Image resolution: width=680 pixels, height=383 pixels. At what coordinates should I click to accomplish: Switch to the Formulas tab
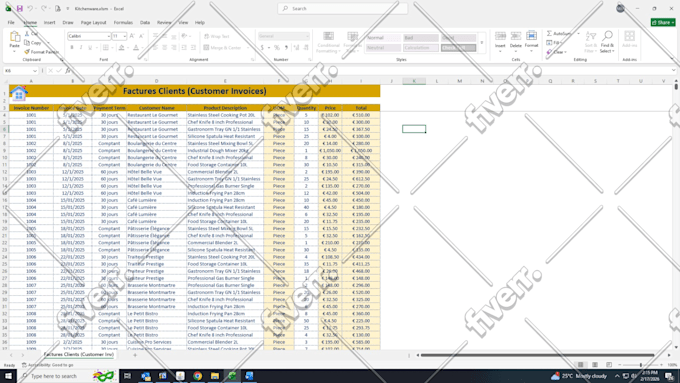pyautogui.click(x=123, y=22)
